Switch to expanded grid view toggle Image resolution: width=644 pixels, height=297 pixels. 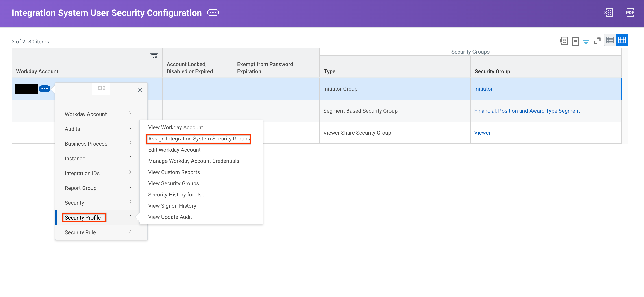tap(622, 40)
